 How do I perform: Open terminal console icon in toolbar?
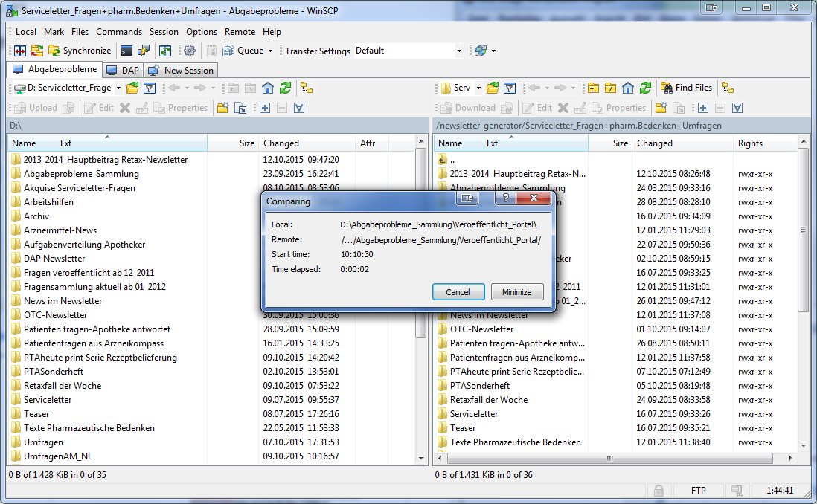[126, 51]
